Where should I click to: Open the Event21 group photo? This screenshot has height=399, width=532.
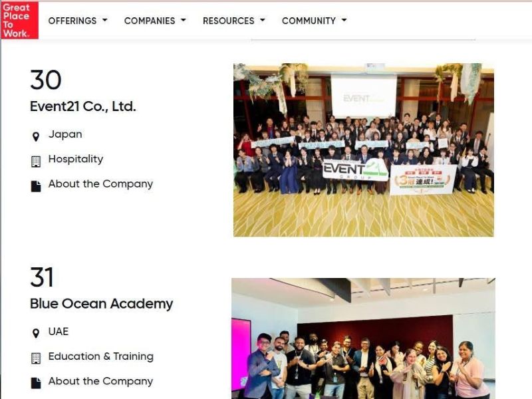(363, 150)
